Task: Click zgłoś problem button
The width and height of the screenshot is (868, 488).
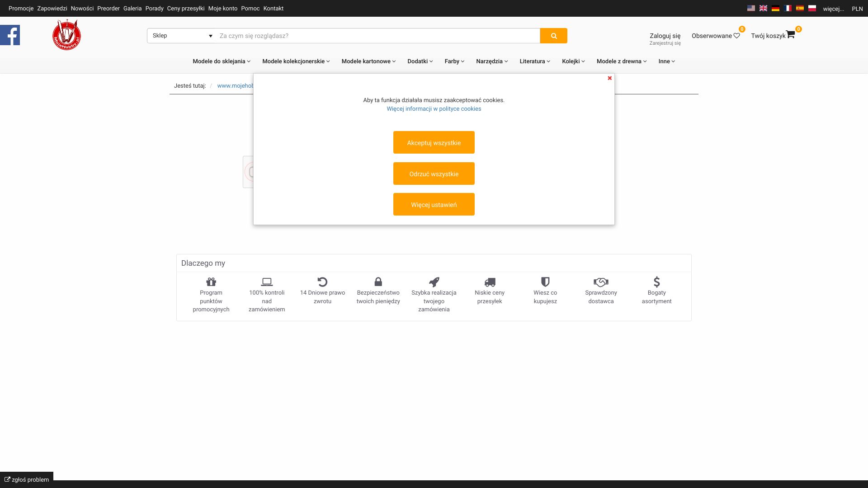Action: coord(27,479)
